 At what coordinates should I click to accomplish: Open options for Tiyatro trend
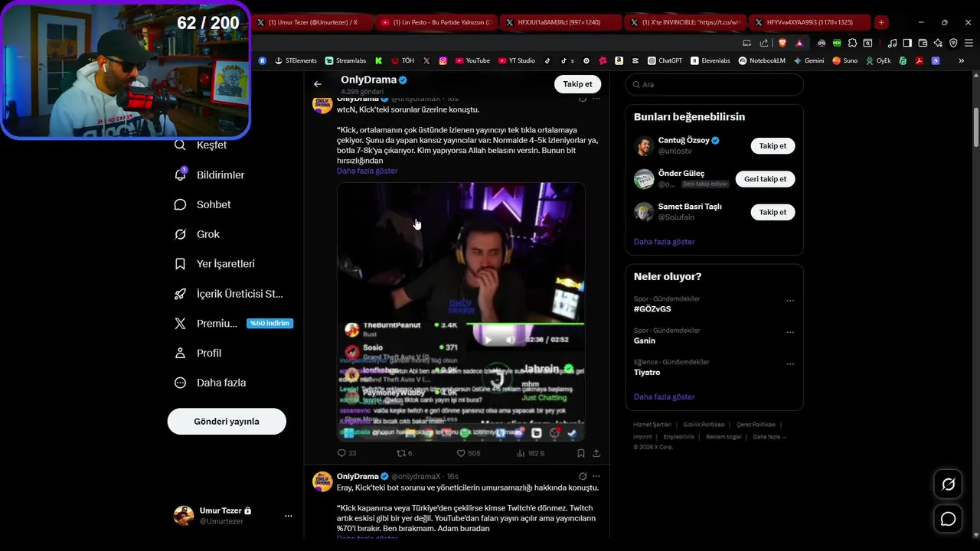pyautogui.click(x=790, y=364)
